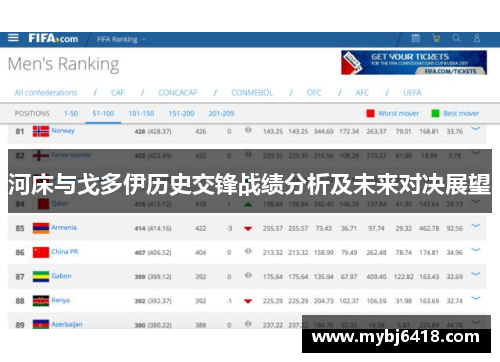Screen dimensions: 500x362
Task: Open the hamburger menu icon
Action: point(13,38)
